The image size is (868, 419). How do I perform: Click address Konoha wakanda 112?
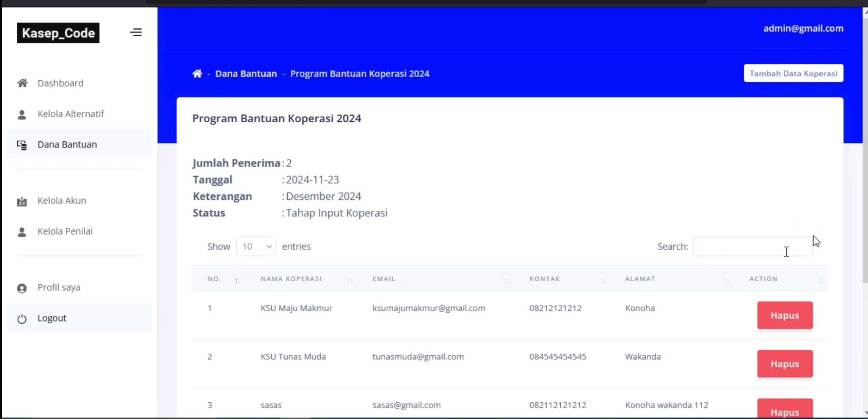click(666, 405)
